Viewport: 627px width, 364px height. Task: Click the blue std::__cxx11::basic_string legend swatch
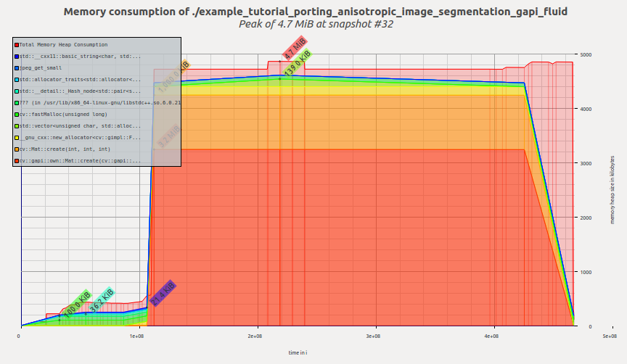point(17,56)
